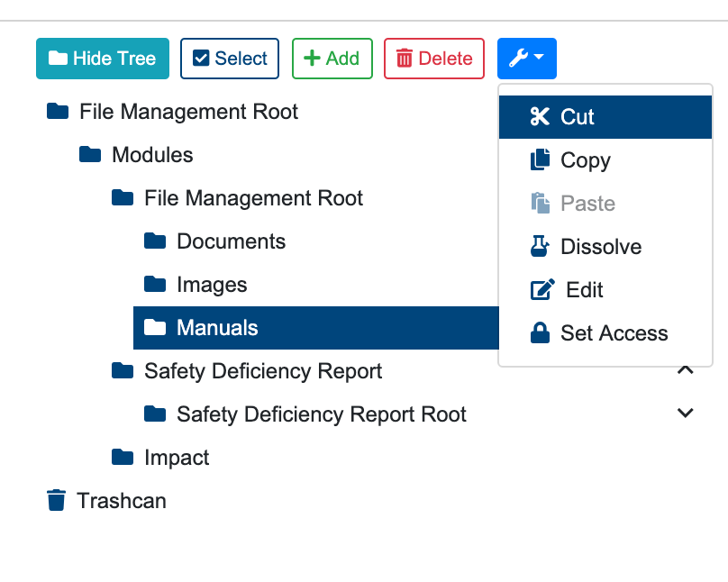Click the down chevron on Safety Deficiency Report Root row
The height and width of the screenshot is (582, 728).
686,413
